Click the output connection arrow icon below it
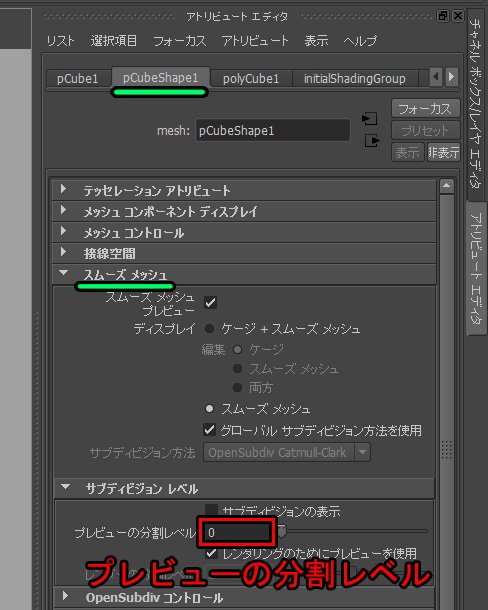This screenshot has height=610, width=488. click(x=372, y=140)
